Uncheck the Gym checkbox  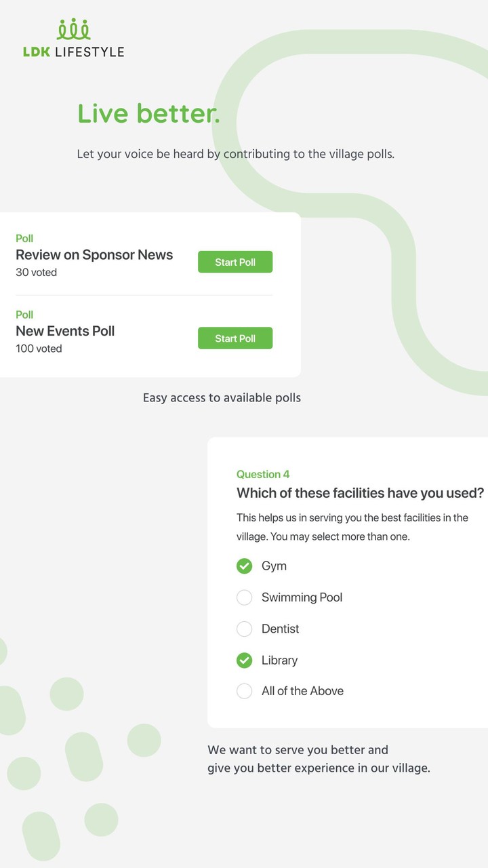(x=244, y=566)
